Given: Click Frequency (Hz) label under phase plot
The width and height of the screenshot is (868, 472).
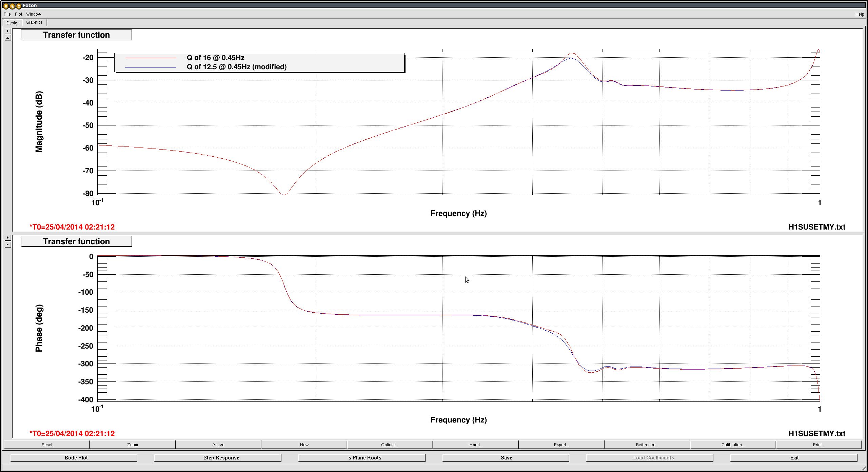Looking at the screenshot, I should 458,420.
